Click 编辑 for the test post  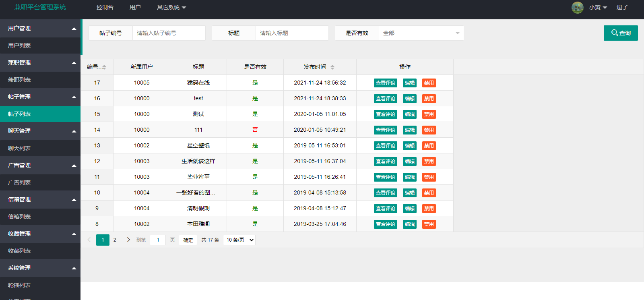click(x=409, y=99)
